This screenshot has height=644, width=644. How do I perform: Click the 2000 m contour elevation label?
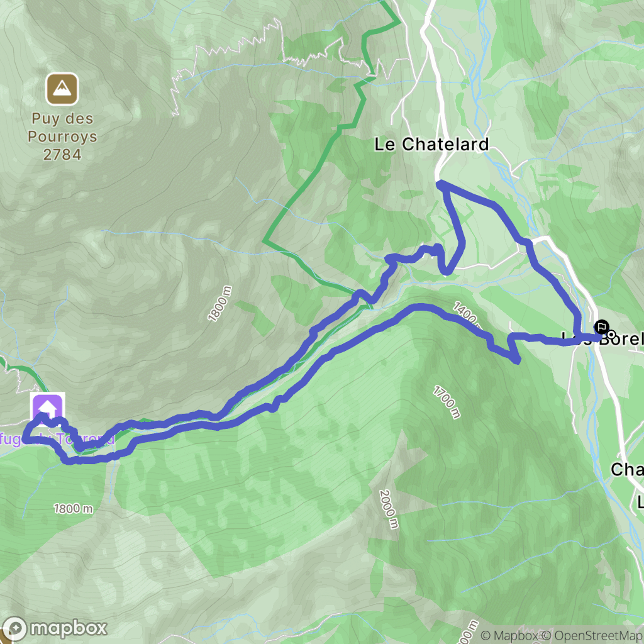(x=389, y=509)
